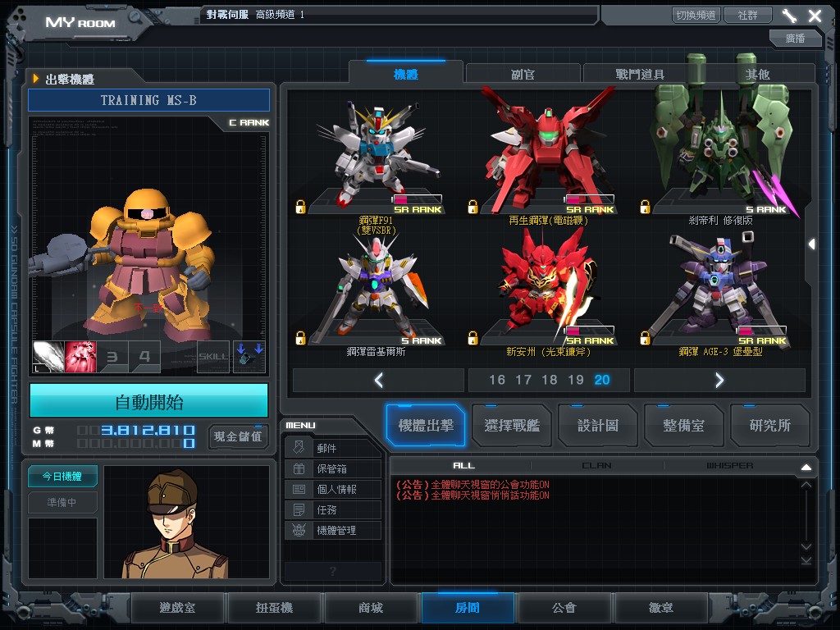Screen dimensions: 840x630
Task: Select the 新安州 (光束鐮斧) unit
Action: point(548,290)
